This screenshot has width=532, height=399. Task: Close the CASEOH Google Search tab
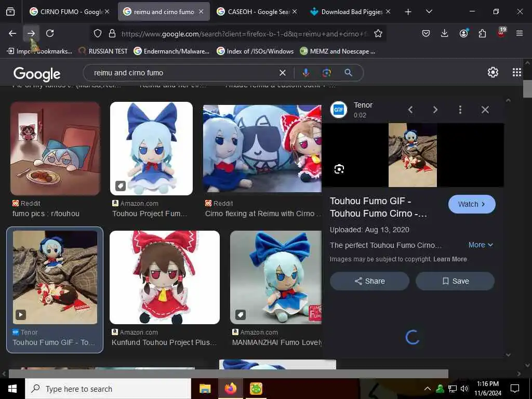click(295, 12)
